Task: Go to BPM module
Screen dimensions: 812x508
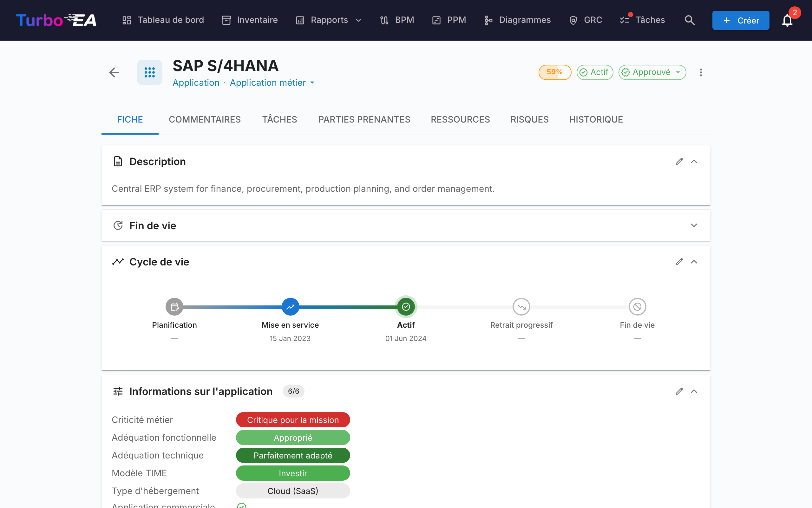Action: 397,20
